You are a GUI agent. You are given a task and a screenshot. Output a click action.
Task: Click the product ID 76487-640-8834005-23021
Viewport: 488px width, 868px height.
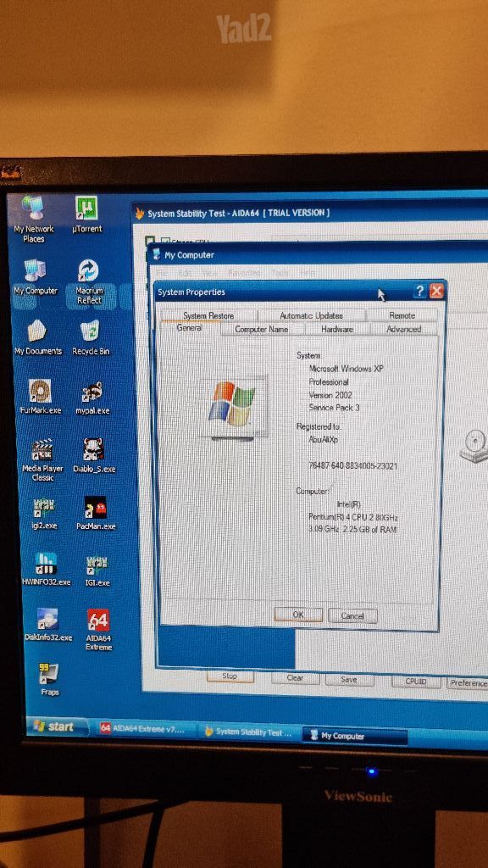pyautogui.click(x=353, y=466)
